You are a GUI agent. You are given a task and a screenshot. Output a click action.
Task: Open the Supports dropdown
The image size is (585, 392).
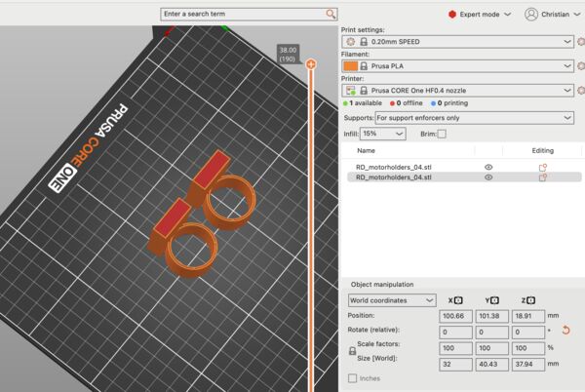pos(474,118)
